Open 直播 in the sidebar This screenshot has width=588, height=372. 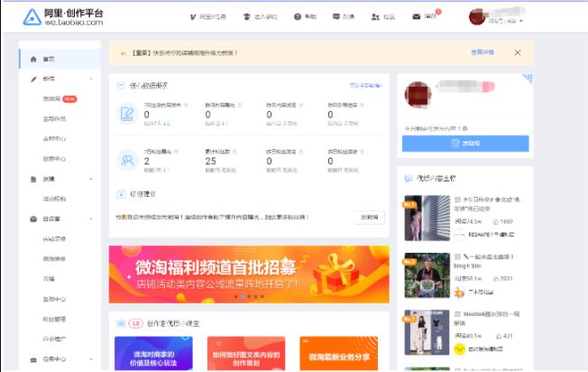tap(49, 279)
